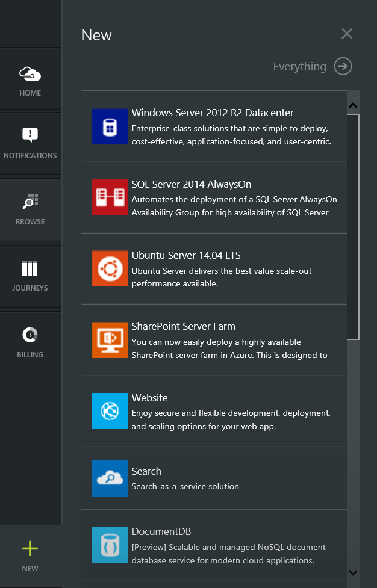Click the scrollbar up arrow
Screen dimensions: 377x588
click(353, 106)
